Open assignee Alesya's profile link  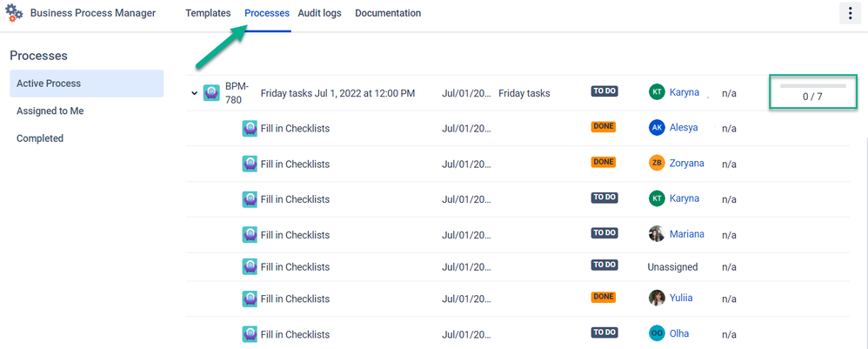(x=684, y=127)
